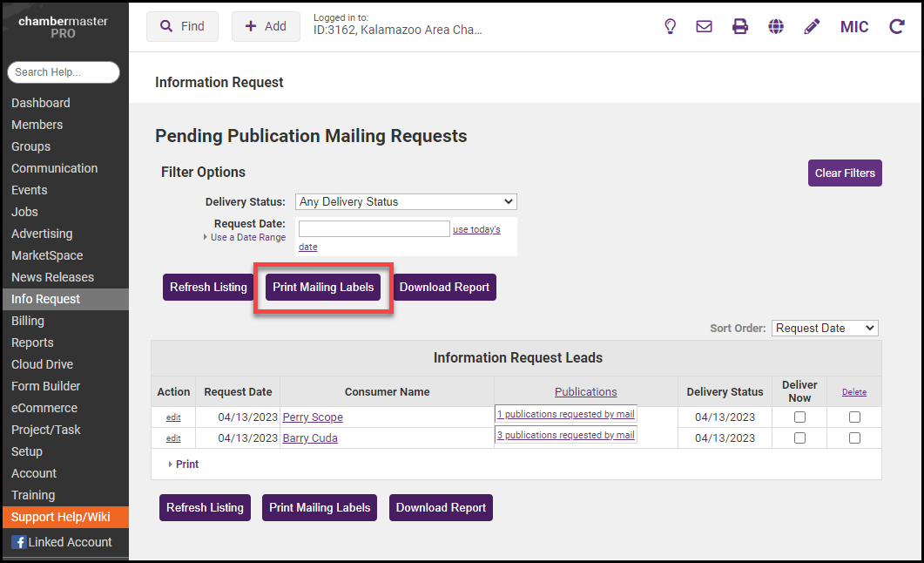Image resolution: width=924 pixels, height=563 pixels.
Task: Open Facebook Linked Account in sidebar
Action: 61,542
